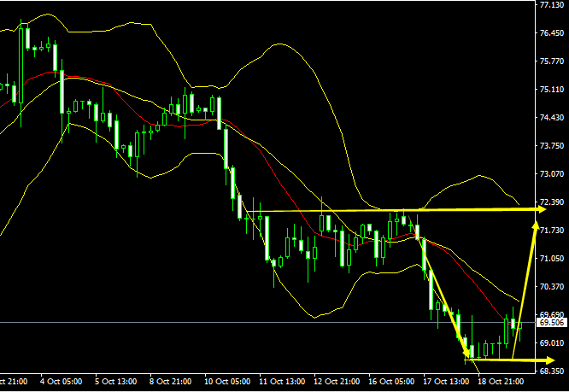Click the 74.430 price axis label
The height and width of the screenshot is (392, 569).
pyautogui.click(x=552, y=118)
